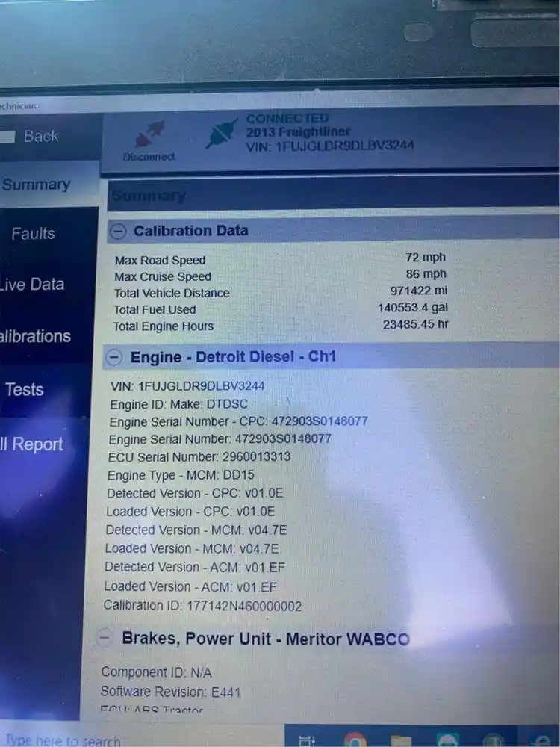Click Component ID N/A line
The width and height of the screenshot is (560, 747).
156,672
